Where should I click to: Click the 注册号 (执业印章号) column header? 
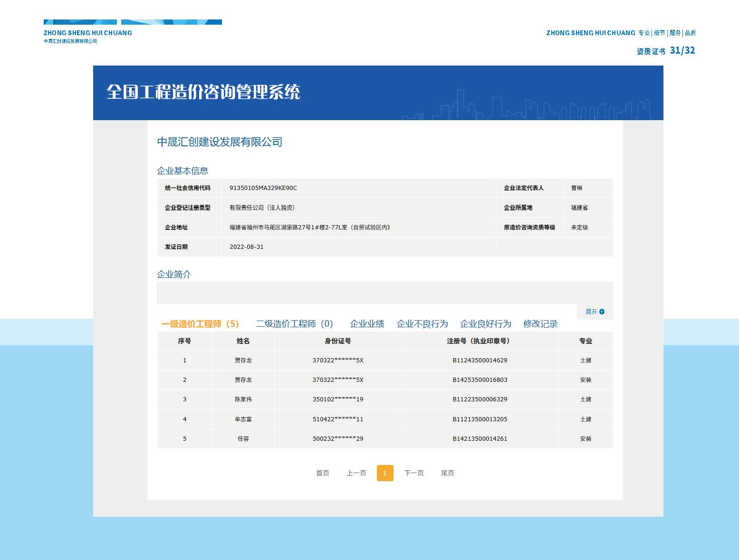480,341
